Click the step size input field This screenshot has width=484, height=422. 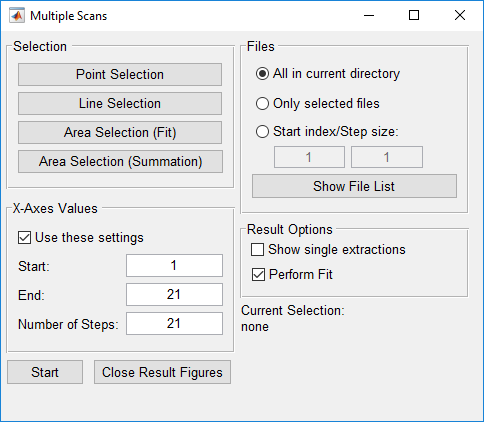(x=387, y=157)
